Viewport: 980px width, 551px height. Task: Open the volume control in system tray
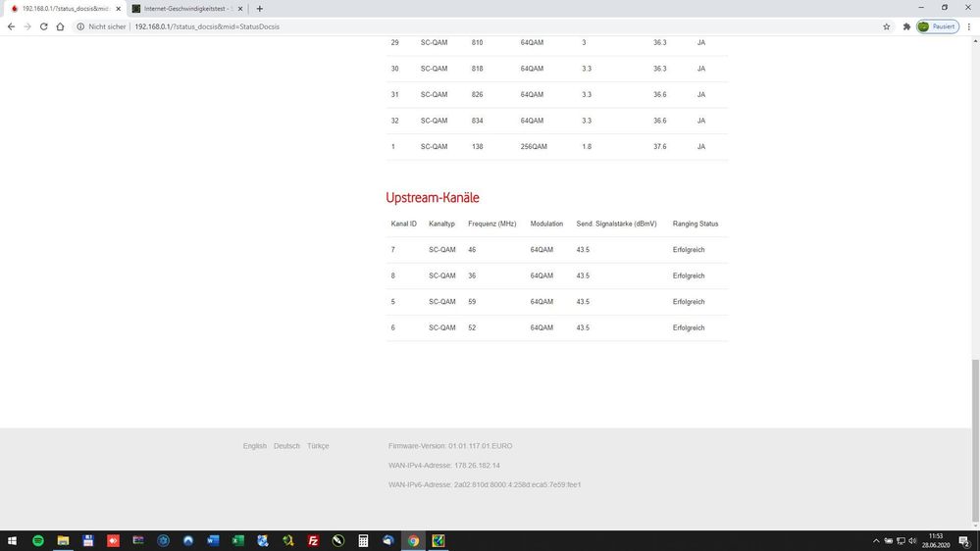912,541
